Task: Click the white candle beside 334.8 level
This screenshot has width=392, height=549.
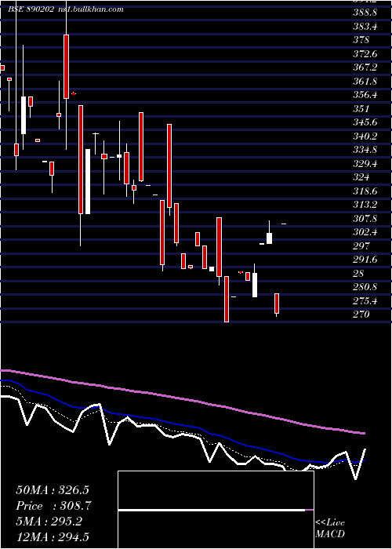Action: [x=88, y=181]
